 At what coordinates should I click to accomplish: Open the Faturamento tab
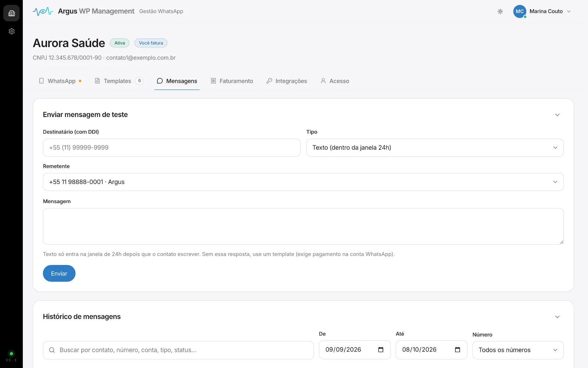tap(232, 81)
